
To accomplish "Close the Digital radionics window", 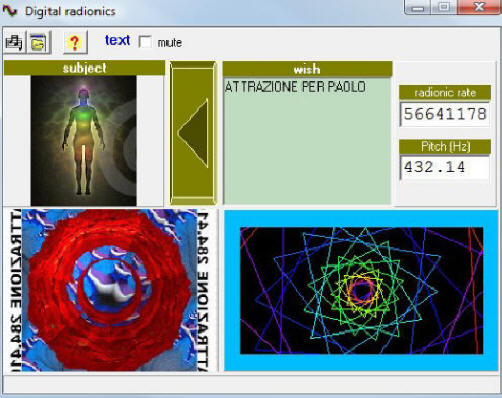I will (479, 7).
